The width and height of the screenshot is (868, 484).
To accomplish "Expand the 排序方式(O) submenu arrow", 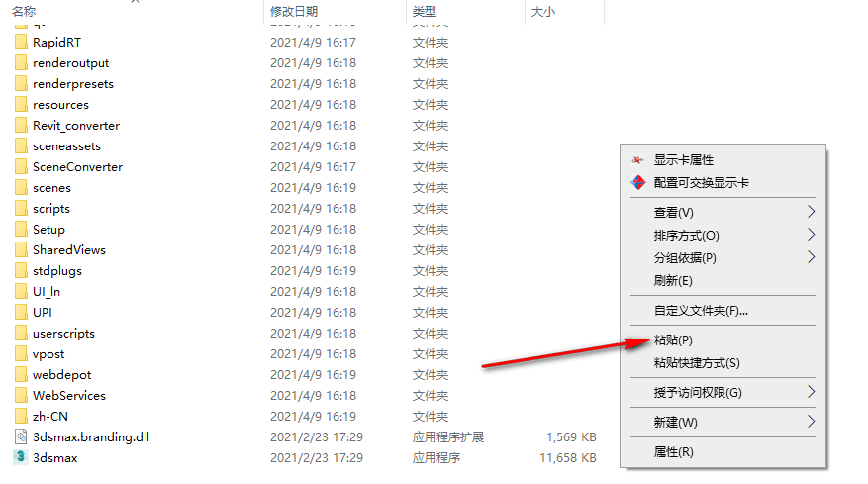I will pos(811,235).
